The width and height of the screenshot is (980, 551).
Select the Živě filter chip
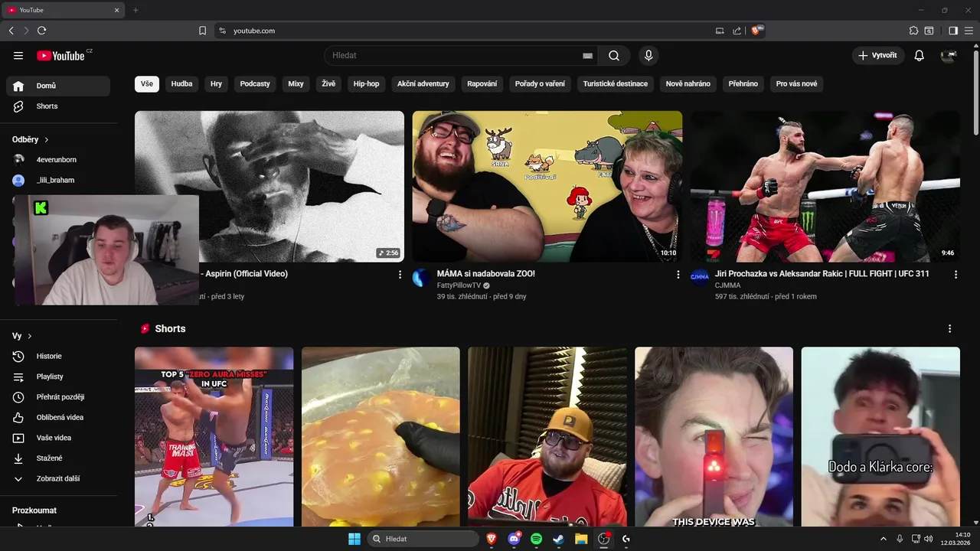point(328,83)
